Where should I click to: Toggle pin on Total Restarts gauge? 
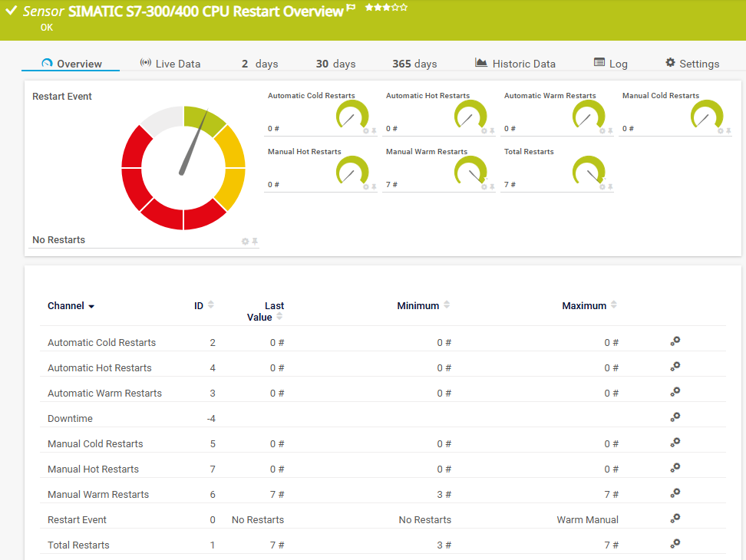(x=610, y=187)
